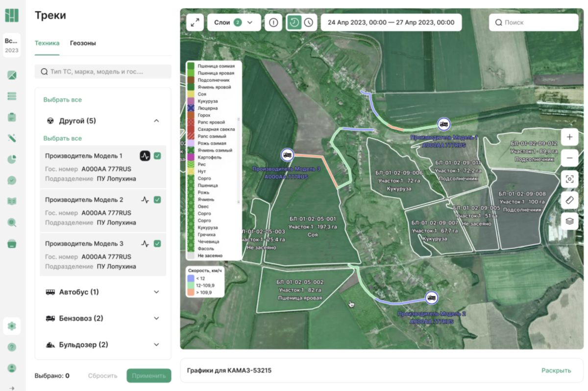Click Пшеница озимая legend color swatch
The height and width of the screenshot is (391, 588).
tap(191, 66)
